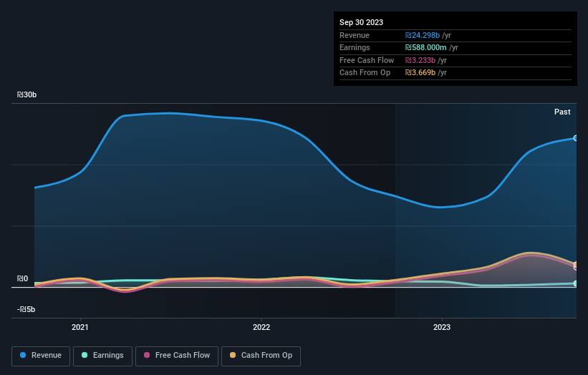Click free cash flow value ₪3.233b
588x375 pixels.
(x=420, y=60)
